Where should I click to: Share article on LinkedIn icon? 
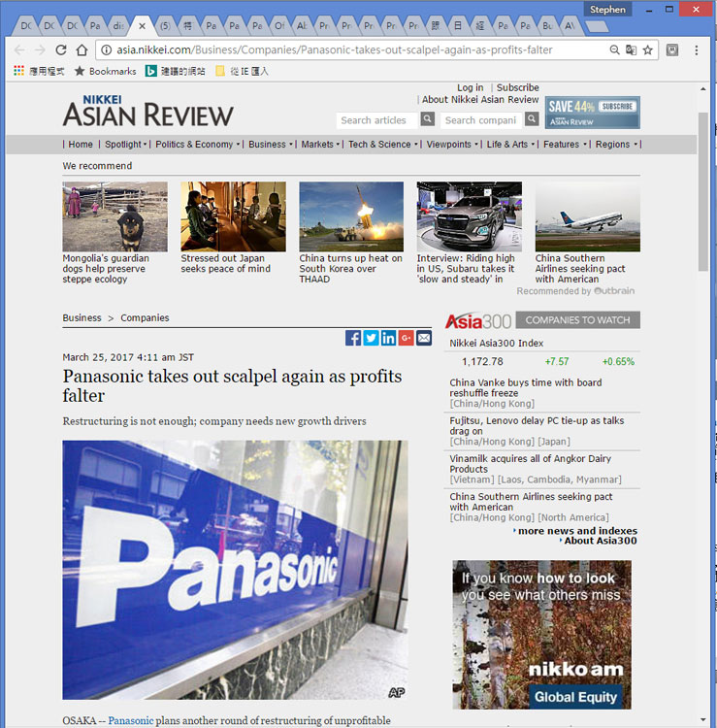tap(388, 338)
